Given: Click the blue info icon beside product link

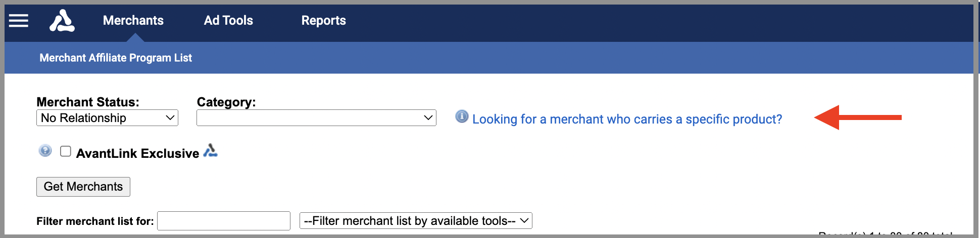Looking at the screenshot, I should (462, 116).
